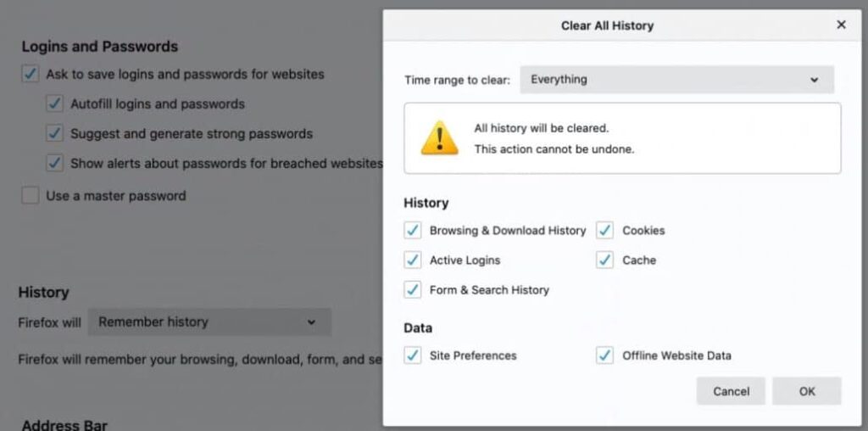Viewport: 868px width, 431px height.
Task: Expand the Remember history dropdown
Action: pos(209,322)
